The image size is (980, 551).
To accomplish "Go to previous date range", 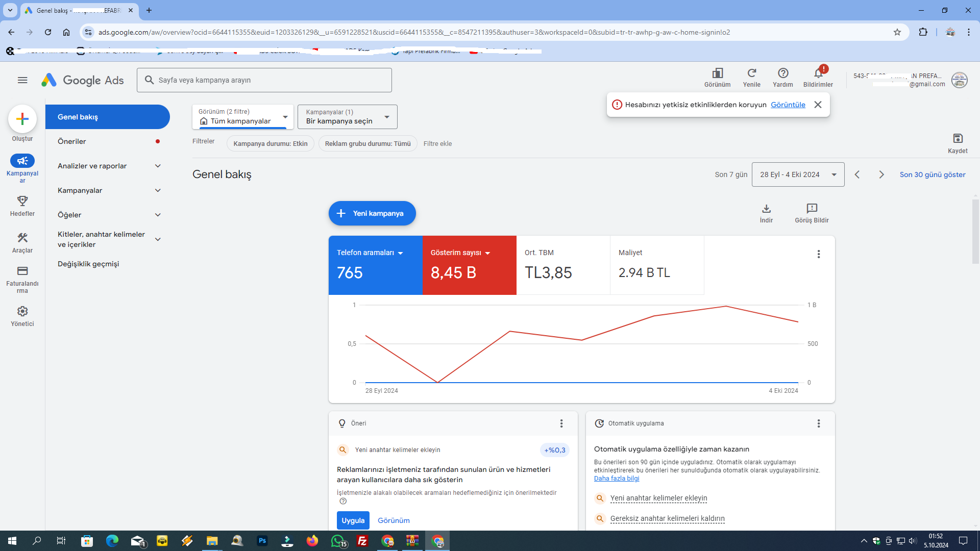I will (857, 174).
